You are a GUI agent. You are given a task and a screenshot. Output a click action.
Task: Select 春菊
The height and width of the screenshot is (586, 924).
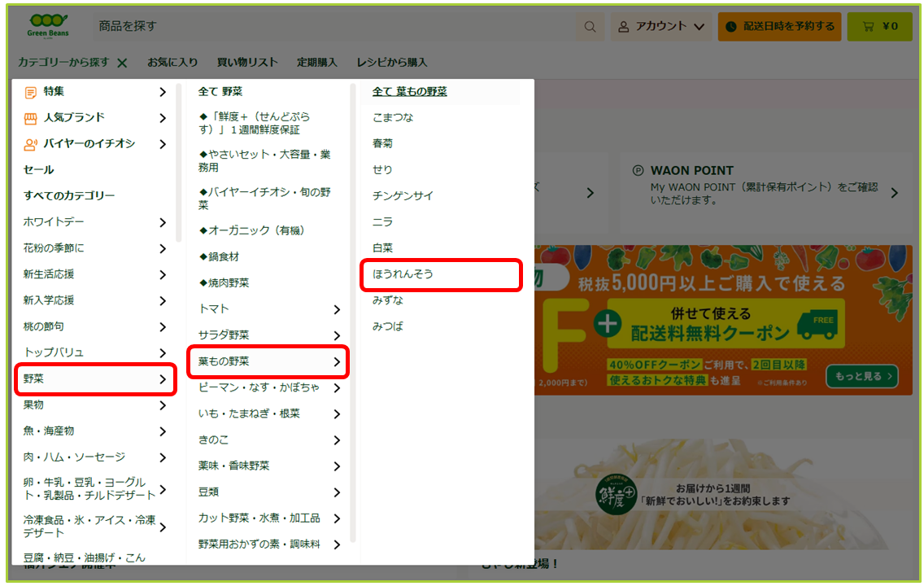tap(381, 143)
